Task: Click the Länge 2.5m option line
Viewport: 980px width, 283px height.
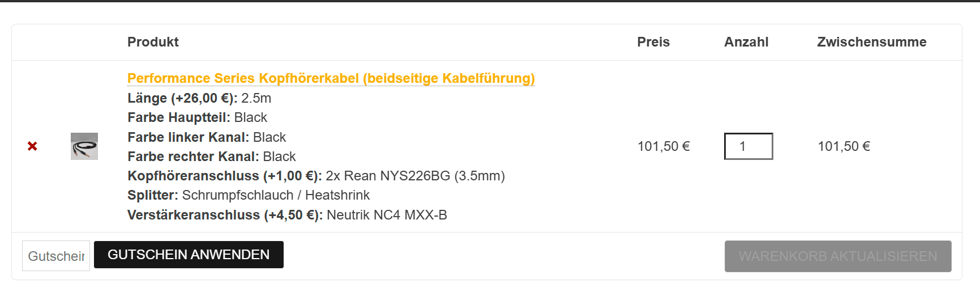Action: pos(199,98)
